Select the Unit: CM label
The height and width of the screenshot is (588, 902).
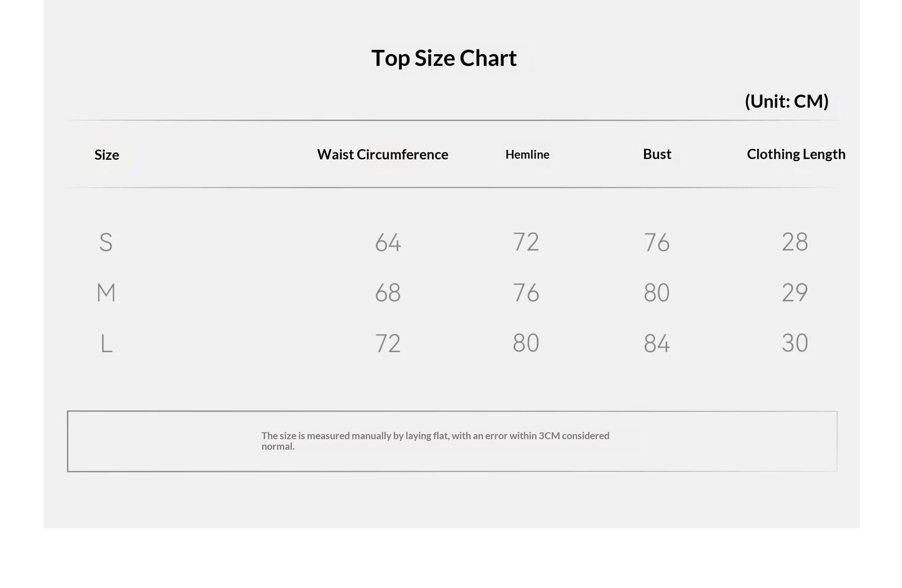point(787,101)
